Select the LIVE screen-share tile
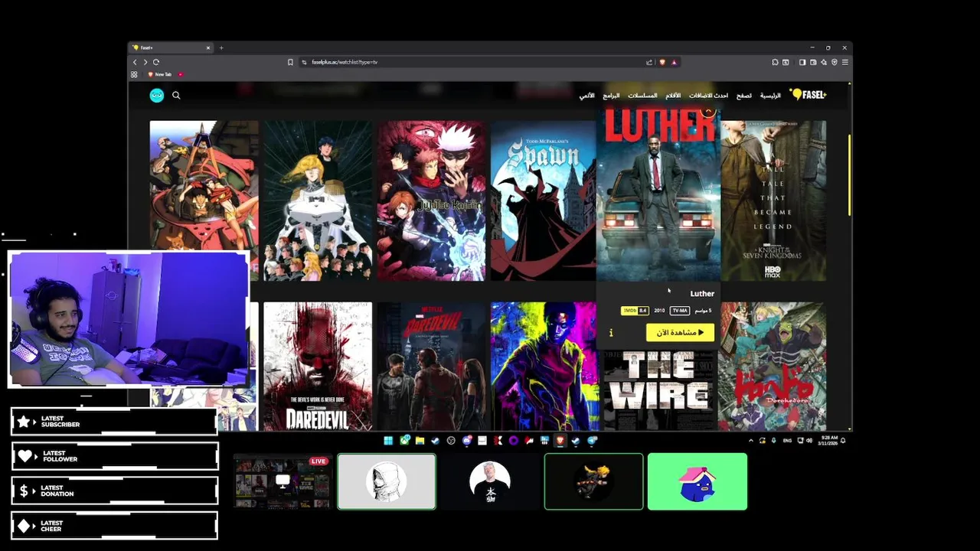This screenshot has width=980, height=551. [282, 481]
